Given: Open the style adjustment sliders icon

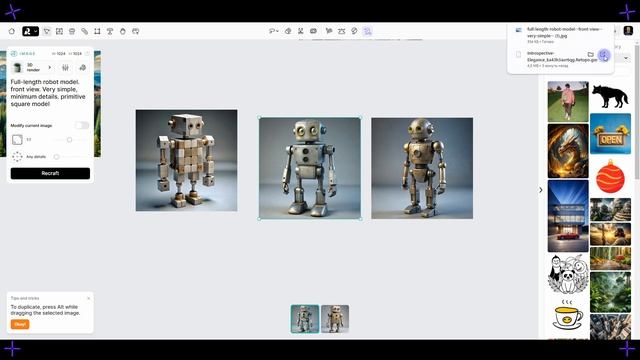Looking at the screenshot, I should [x=65, y=67].
